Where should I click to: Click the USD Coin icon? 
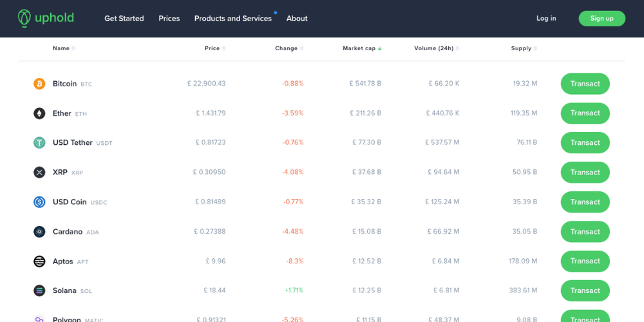tap(39, 202)
